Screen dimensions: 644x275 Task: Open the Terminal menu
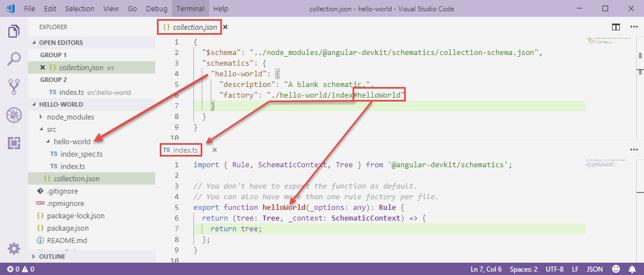coord(190,9)
